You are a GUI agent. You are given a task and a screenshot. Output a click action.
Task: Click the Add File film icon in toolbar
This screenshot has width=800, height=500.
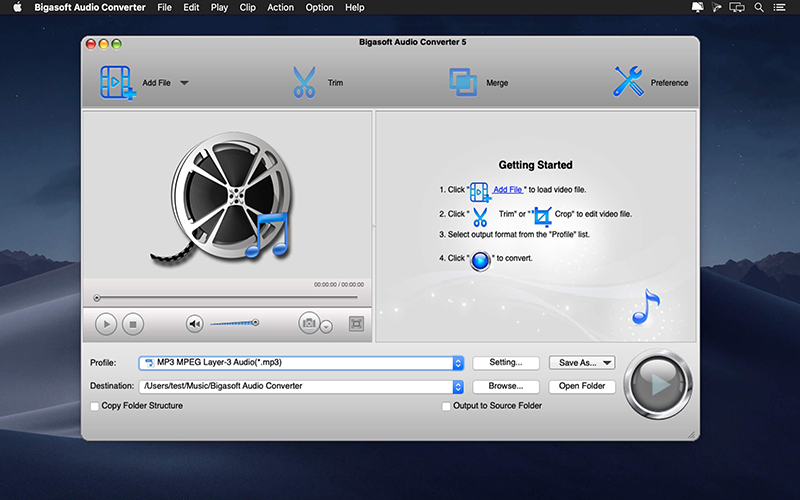click(118, 82)
